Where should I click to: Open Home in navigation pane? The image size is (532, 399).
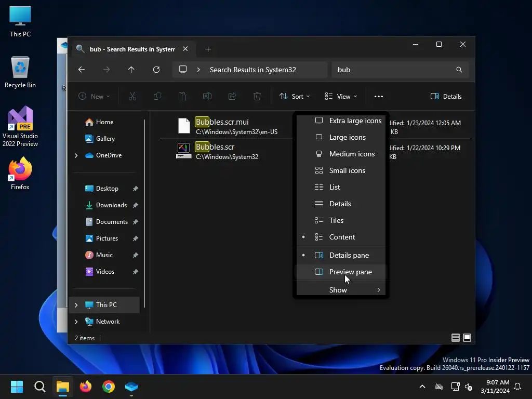104,122
